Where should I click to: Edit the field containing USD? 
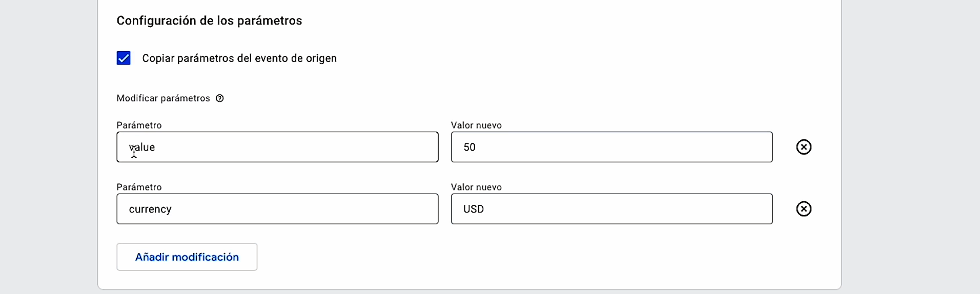coord(611,209)
